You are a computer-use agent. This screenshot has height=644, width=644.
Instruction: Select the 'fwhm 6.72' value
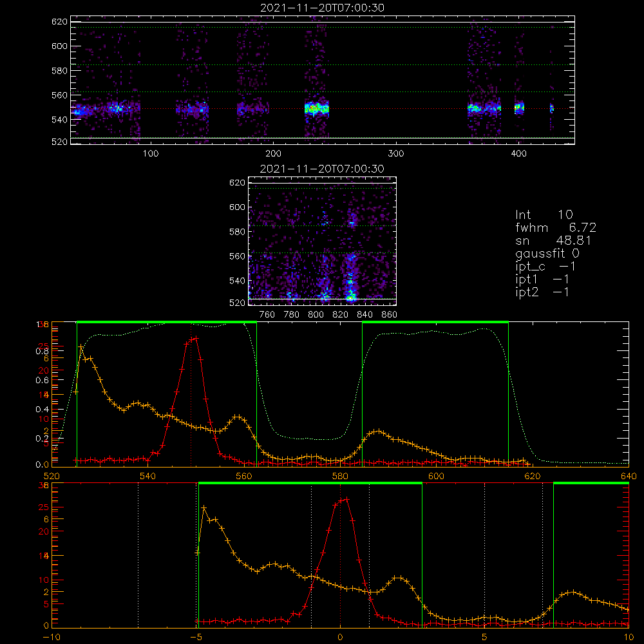tap(556, 227)
